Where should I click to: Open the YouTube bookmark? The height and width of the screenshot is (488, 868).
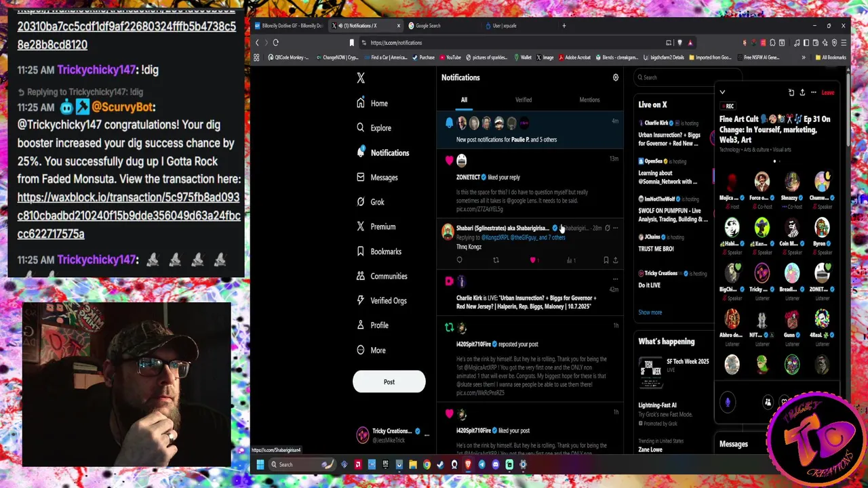(x=450, y=58)
